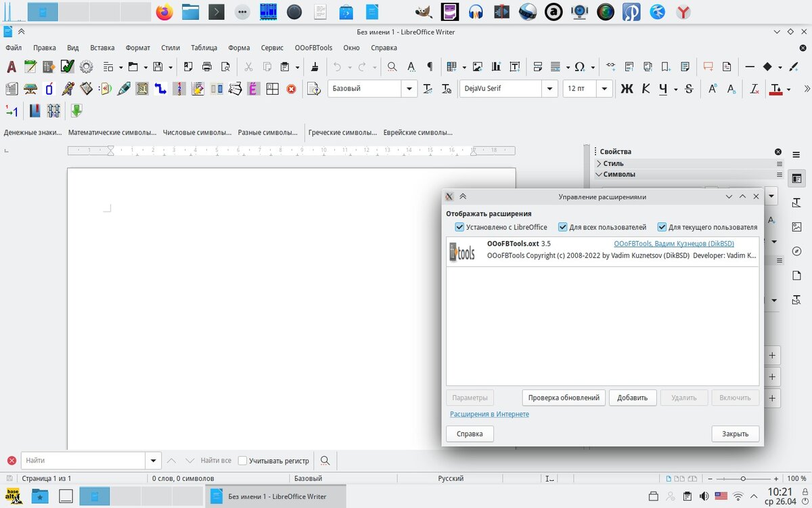Click the Export as PDF icon
This screenshot has width=812, height=508.
click(188, 67)
